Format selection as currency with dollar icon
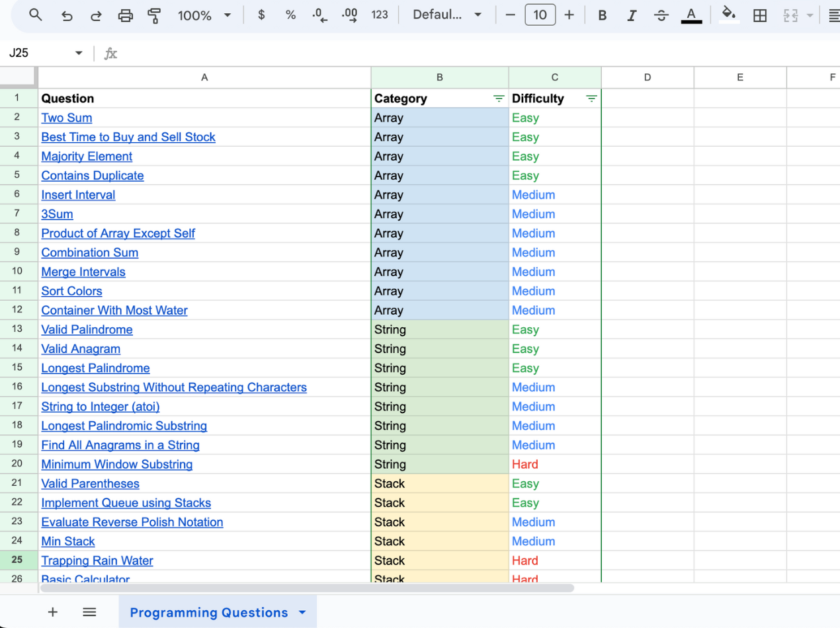The height and width of the screenshot is (628, 840). coord(261,15)
